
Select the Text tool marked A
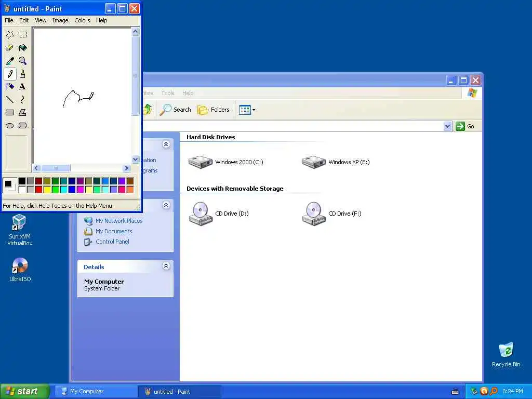pyautogui.click(x=23, y=87)
